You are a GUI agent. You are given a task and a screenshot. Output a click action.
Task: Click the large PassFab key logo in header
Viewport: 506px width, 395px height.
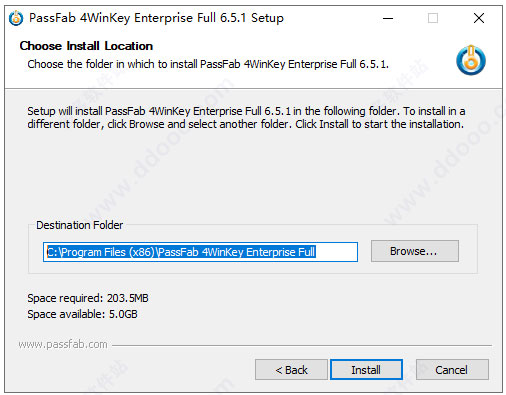coord(471,60)
